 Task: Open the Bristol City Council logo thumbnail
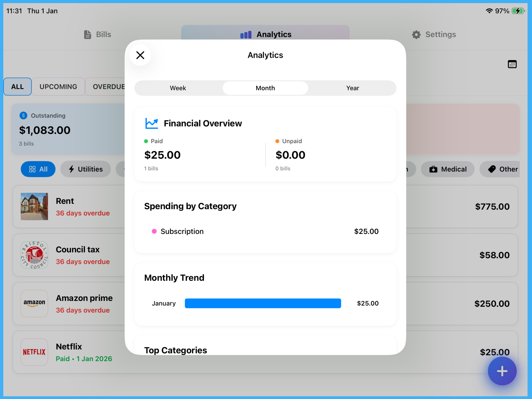point(34,255)
